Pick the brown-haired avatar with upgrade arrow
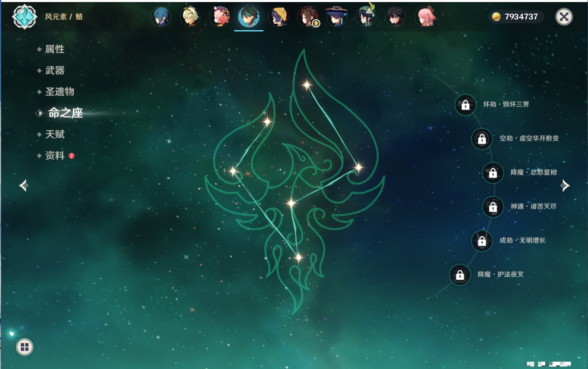The width and height of the screenshot is (588, 369). 308,17
